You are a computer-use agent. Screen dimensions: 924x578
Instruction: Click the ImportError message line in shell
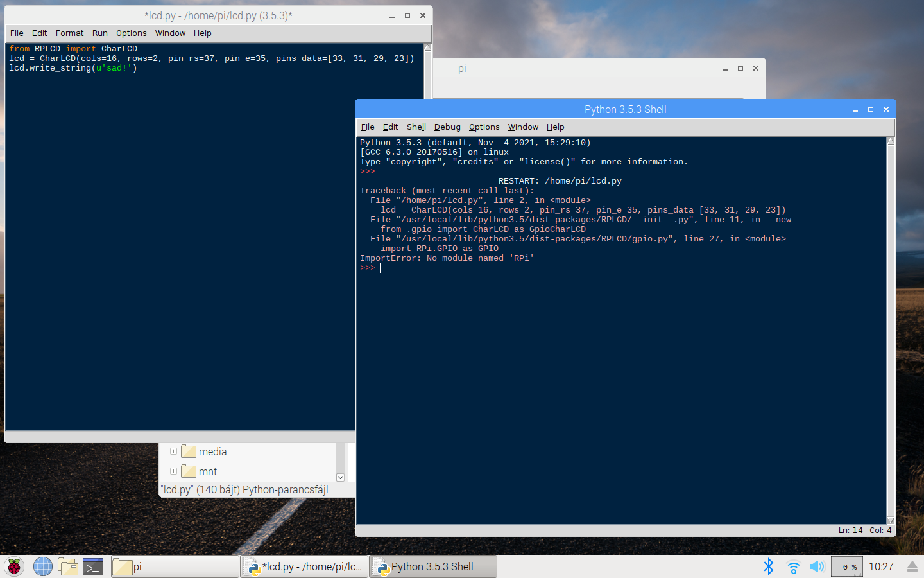coord(447,258)
